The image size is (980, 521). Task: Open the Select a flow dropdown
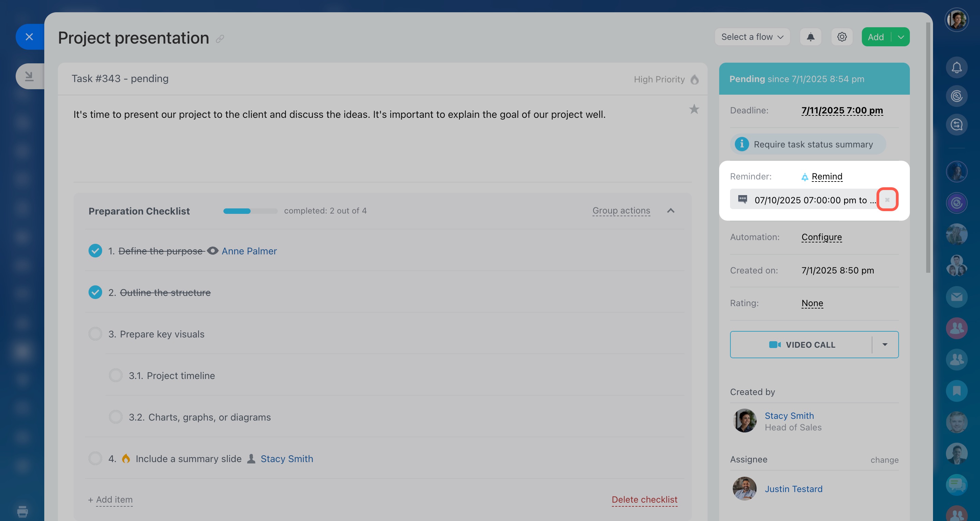[x=752, y=37]
